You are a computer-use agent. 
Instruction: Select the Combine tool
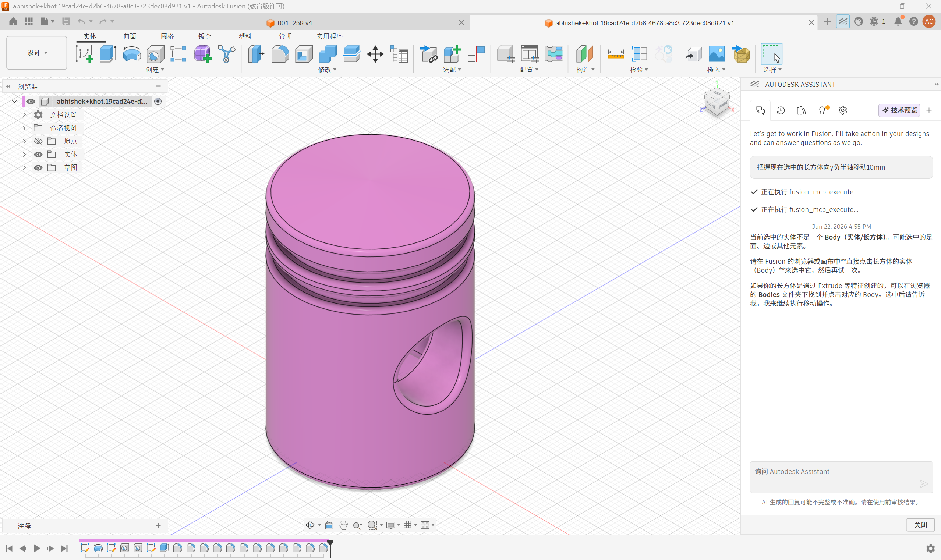pos(328,54)
